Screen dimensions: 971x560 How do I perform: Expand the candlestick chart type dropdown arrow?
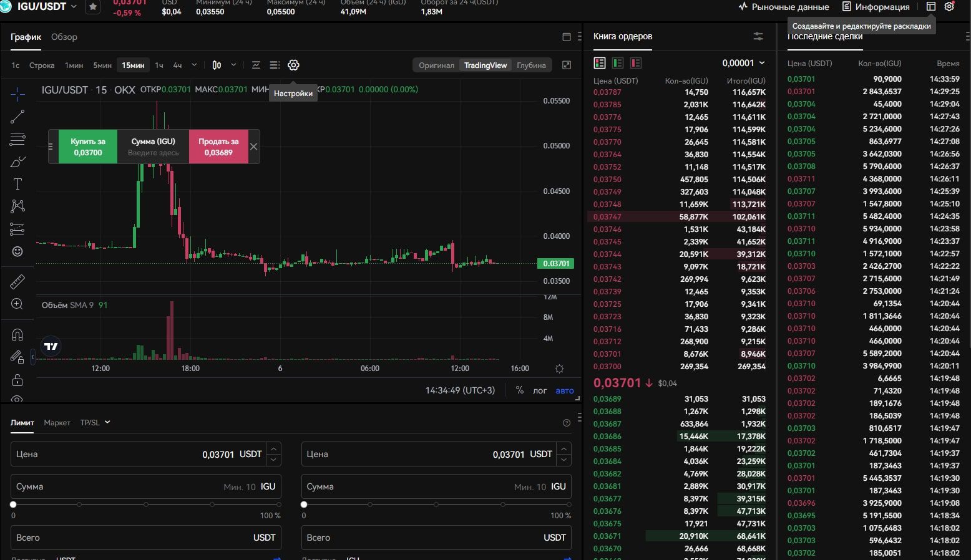tap(233, 65)
